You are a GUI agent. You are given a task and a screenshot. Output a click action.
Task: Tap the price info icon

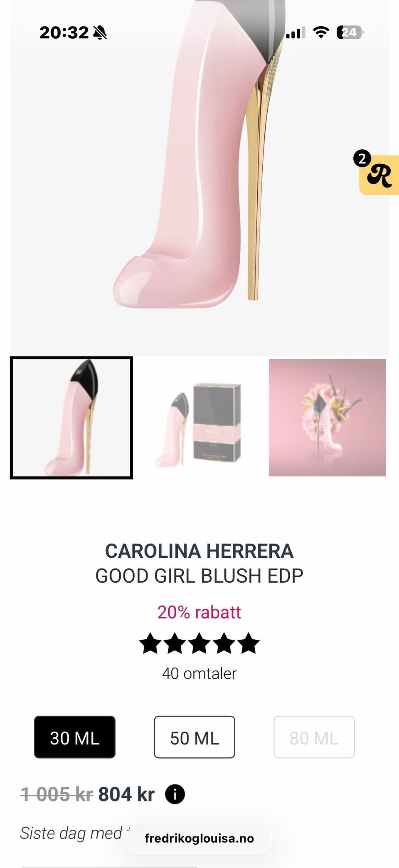[x=175, y=794]
